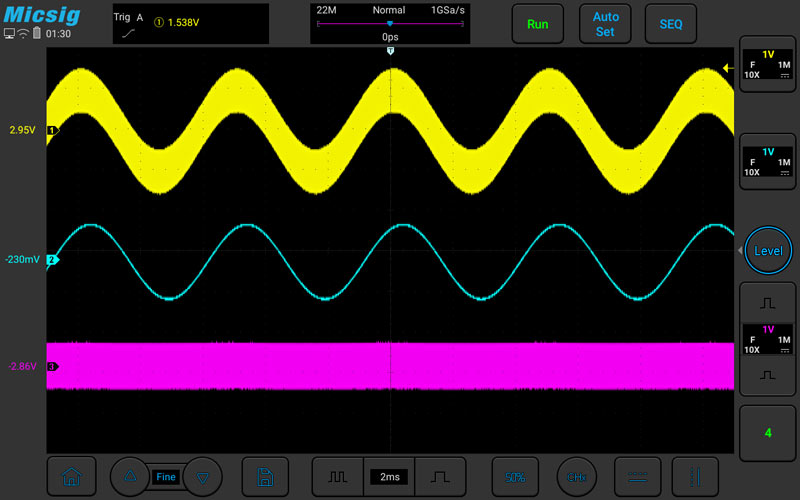Select the small arrow left of Level
Viewport: 800px width, 500px height.
tap(740, 251)
